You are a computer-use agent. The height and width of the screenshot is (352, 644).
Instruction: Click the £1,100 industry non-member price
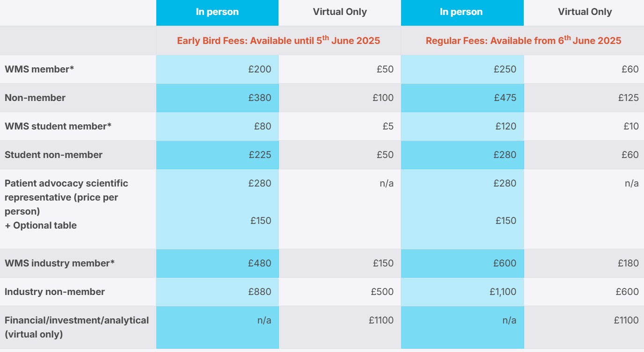coord(503,292)
